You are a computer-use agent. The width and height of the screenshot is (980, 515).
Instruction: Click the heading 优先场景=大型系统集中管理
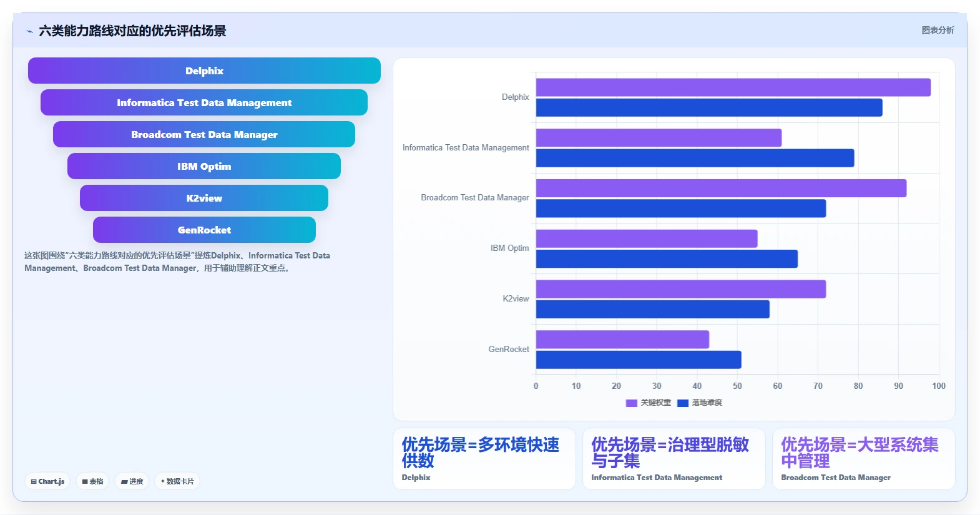860,453
